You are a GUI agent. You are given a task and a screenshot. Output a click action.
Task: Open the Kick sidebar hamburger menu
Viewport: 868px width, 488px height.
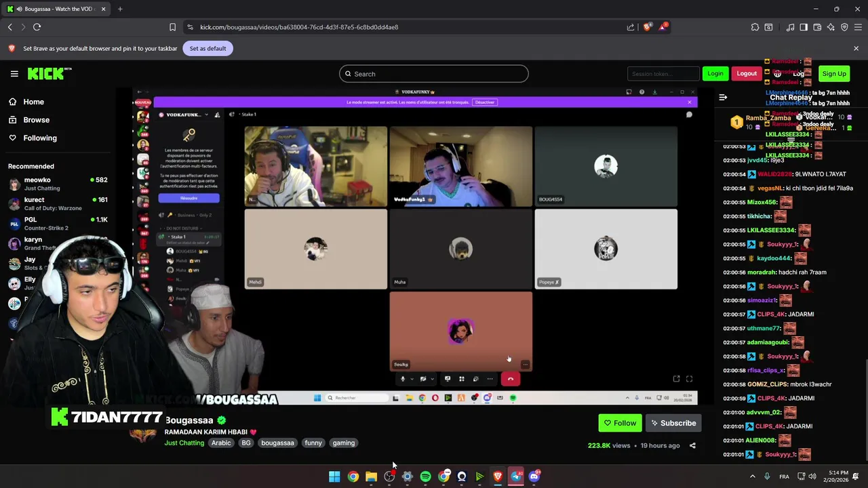point(14,74)
